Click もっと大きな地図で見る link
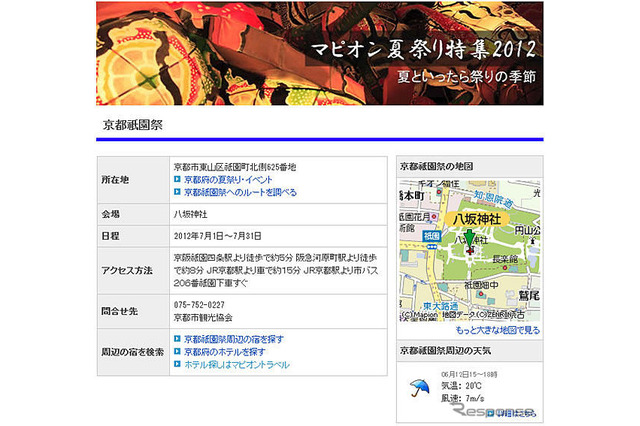Image resolution: width=640 pixels, height=426 pixels. [x=497, y=329]
